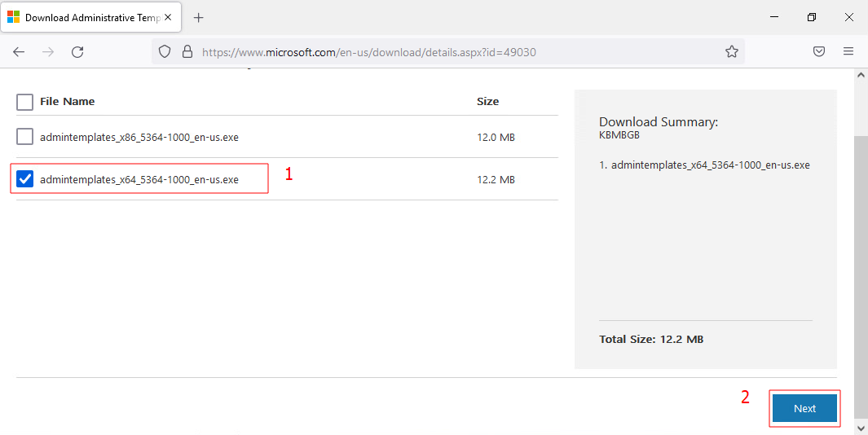Click the microsoft.com URL address bar
868x435 pixels.
point(448,51)
